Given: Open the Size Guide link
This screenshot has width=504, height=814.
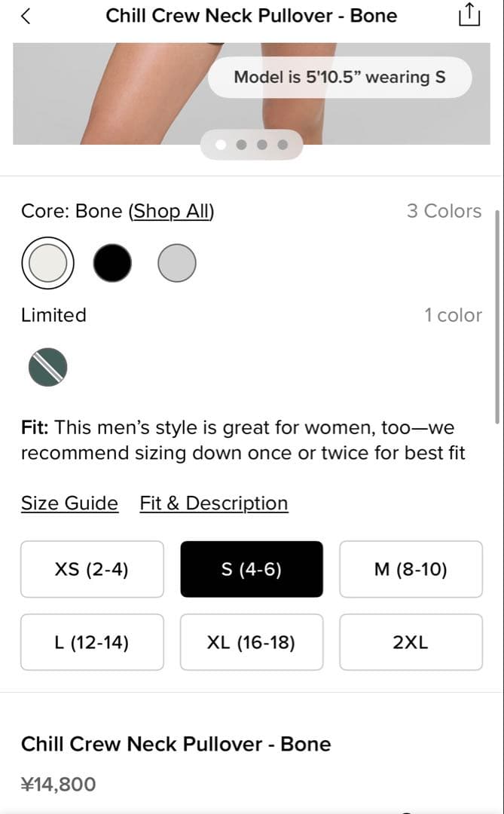Looking at the screenshot, I should pyautogui.click(x=69, y=503).
